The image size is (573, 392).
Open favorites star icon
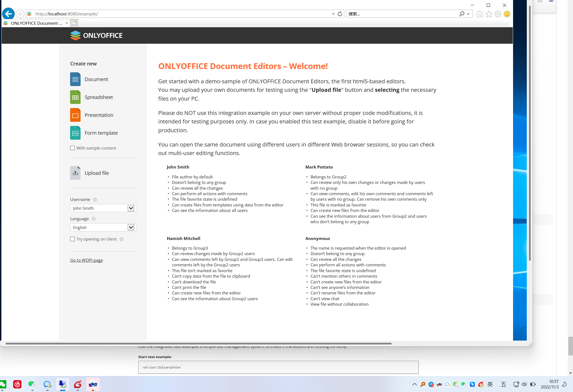point(489,14)
